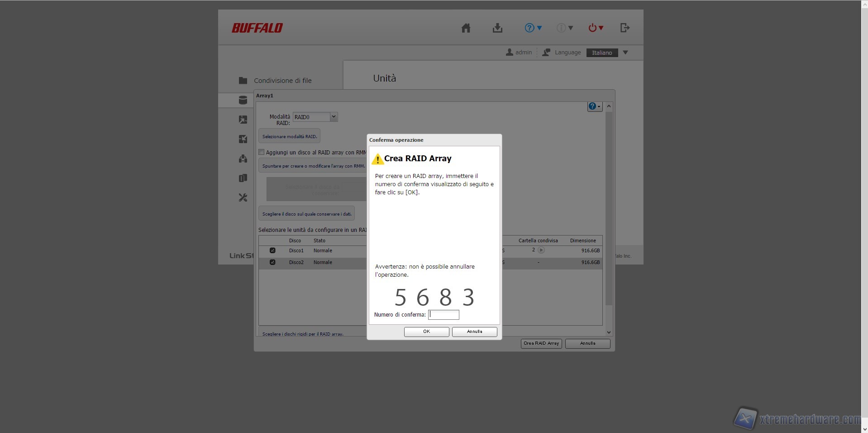Screen dimensions: 868x433
Task: Click the logout icon in header
Action: click(x=625, y=28)
